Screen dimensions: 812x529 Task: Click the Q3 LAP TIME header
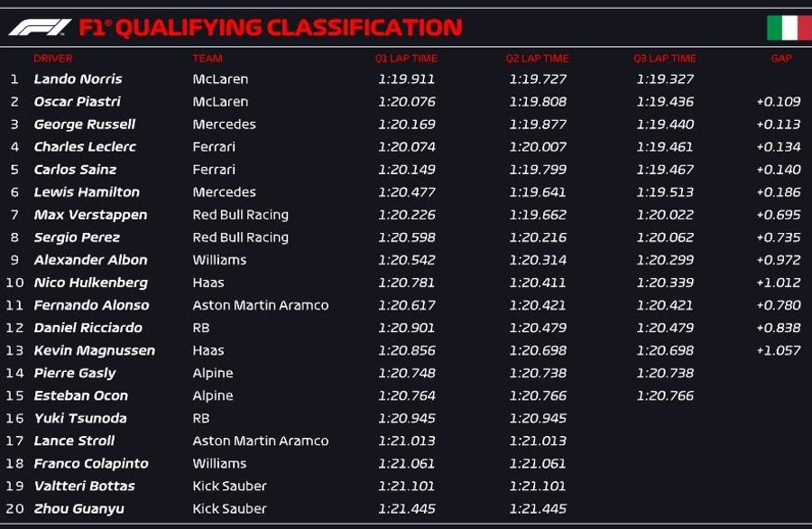[x=665, y=59]
